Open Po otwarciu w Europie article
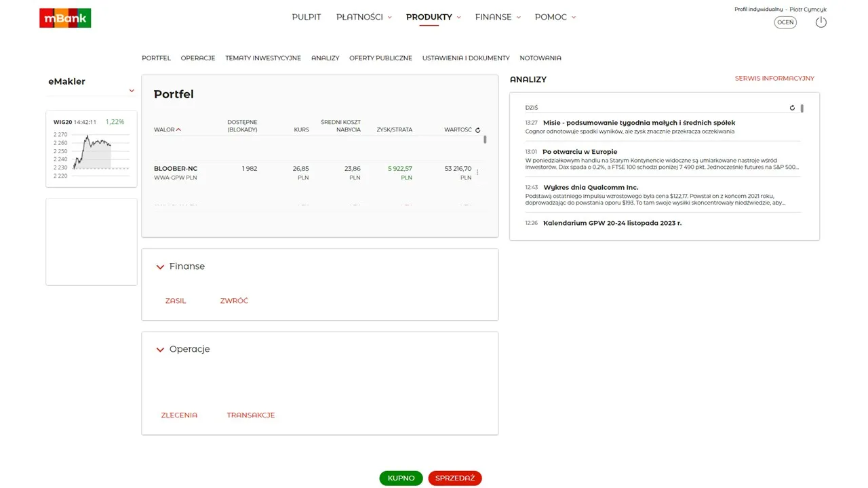Image resolution: width=868 pixels, height=488 pixels. [x=580, y=152]
